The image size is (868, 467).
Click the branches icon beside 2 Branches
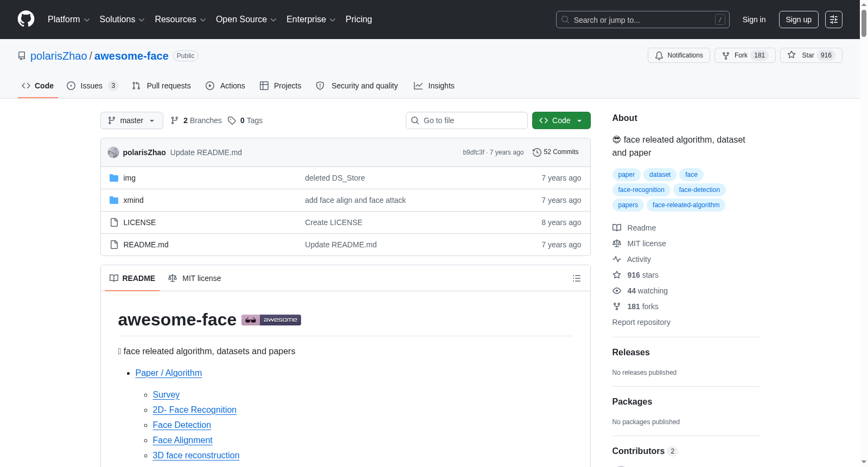coord(175,120)
